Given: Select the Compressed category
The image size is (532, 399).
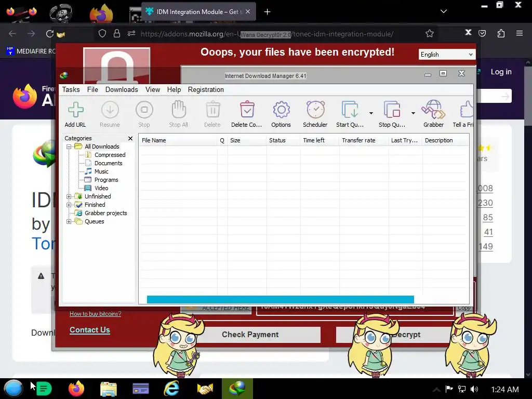Looking at the screenshot, I should coord(110,155).
